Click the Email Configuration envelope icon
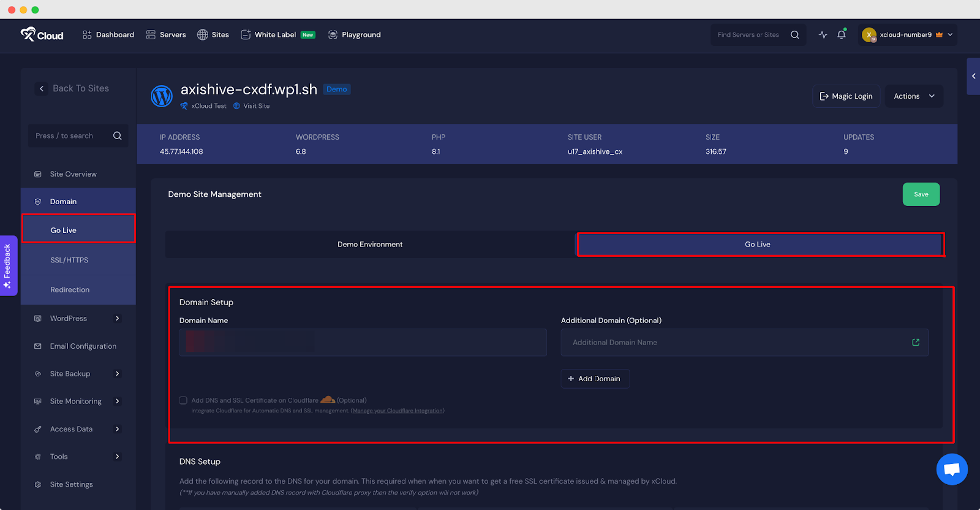The width and height of the screenshot is (980, 510). point(38,346)
